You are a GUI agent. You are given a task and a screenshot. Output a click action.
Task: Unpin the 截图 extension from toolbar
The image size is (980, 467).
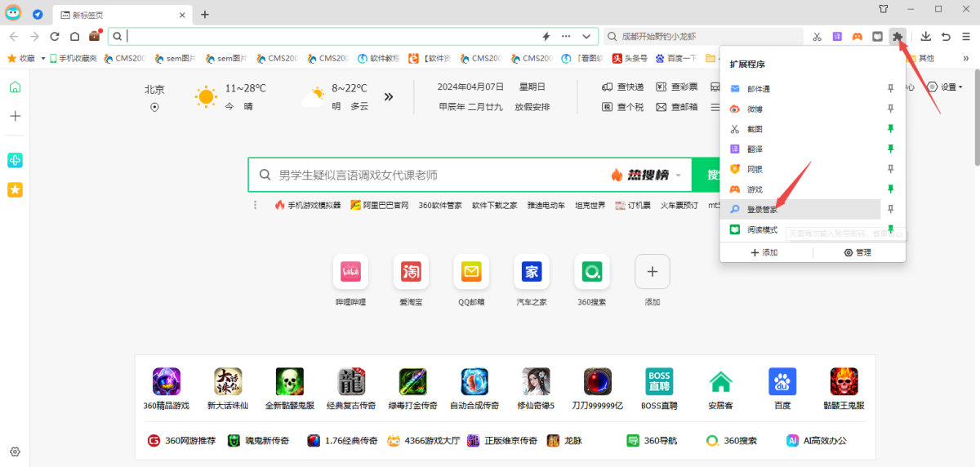(x=891, y=129)
